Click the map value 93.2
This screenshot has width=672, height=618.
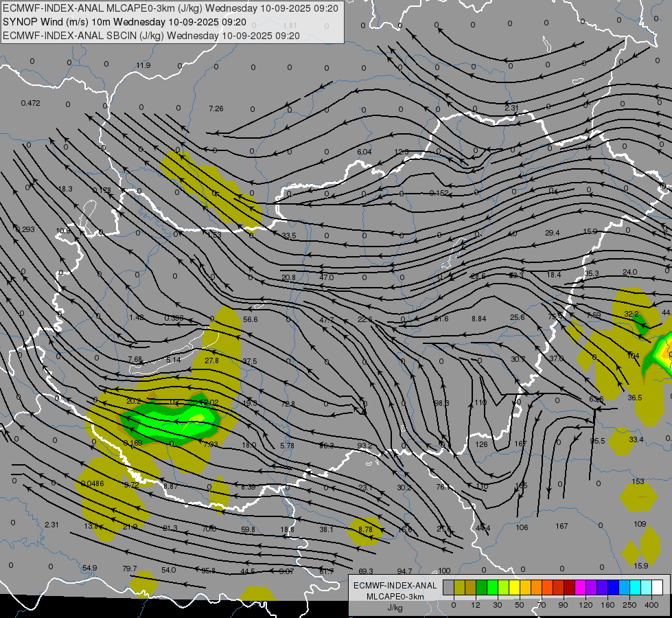[364, 446]
